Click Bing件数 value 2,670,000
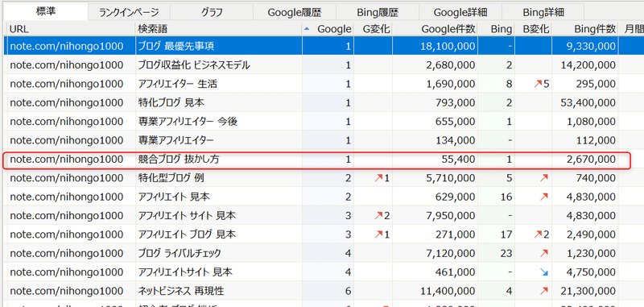The width and height of the screenshot is (644, 307). coord(591,160)
